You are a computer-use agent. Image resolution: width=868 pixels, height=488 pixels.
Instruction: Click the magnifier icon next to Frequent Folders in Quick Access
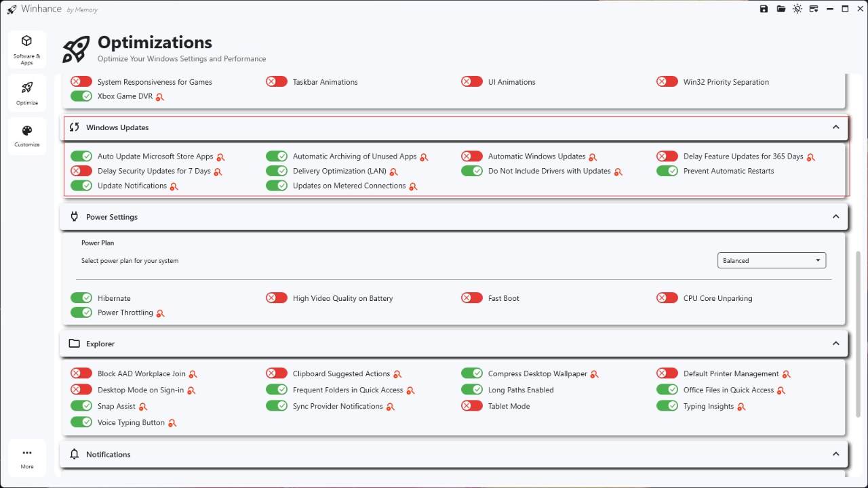(410, 390)
